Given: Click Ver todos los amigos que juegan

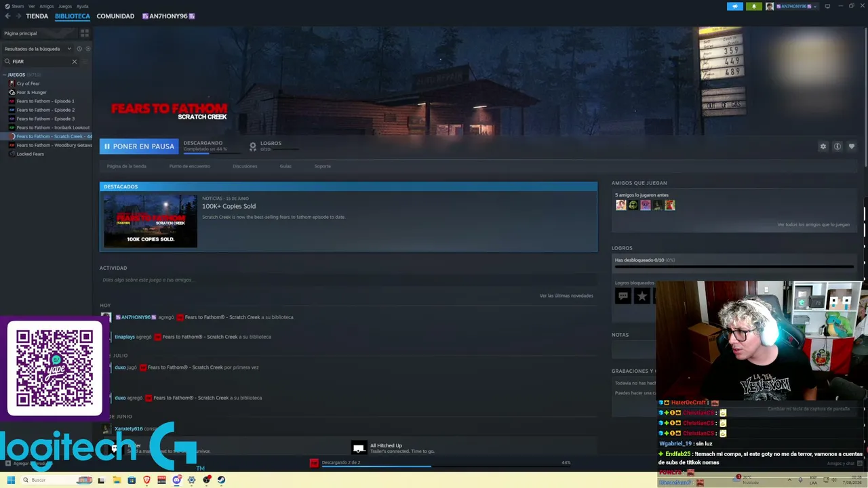Looking at the screenshot, I should 813,224.
